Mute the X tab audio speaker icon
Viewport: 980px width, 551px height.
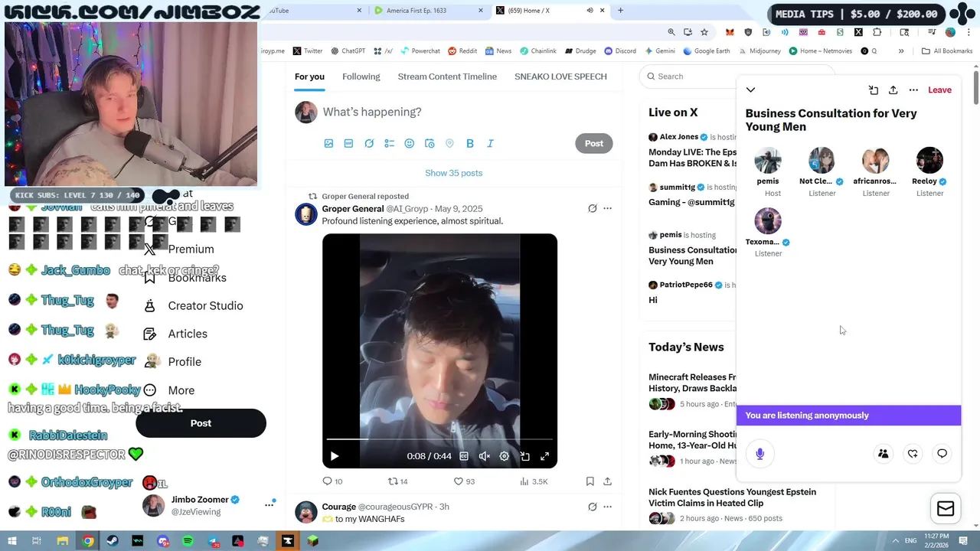click(590, 11)
